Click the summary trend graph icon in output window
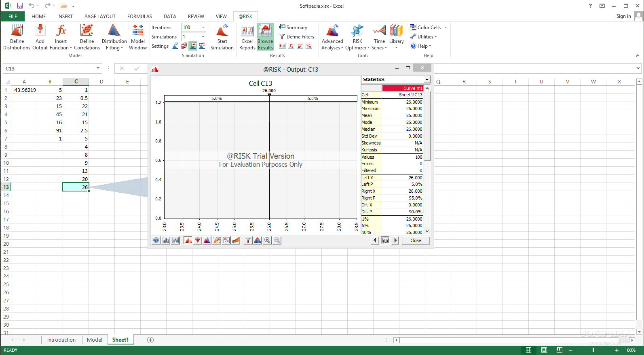Image resolution: width=644 pixels, height=355 pixels. [x=236, y=240]
